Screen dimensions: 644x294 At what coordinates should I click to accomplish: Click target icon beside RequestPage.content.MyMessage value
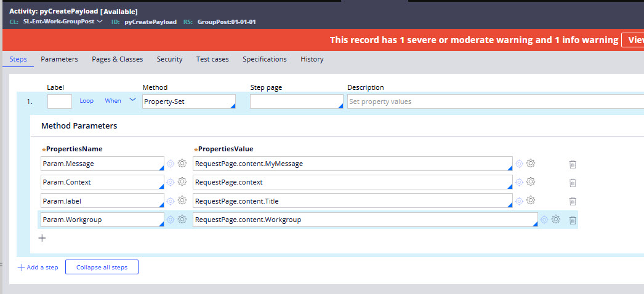click(x=519, y=164)
